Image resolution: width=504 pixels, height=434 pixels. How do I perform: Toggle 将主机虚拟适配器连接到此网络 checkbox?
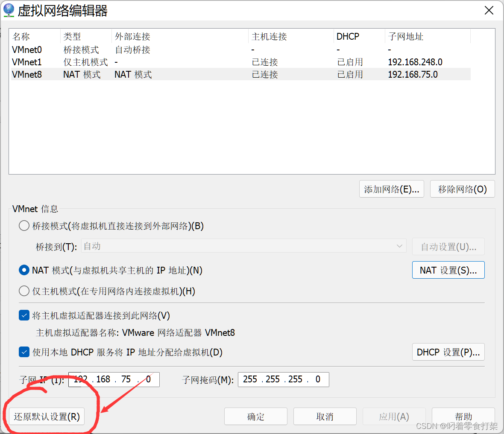(24, 315)
